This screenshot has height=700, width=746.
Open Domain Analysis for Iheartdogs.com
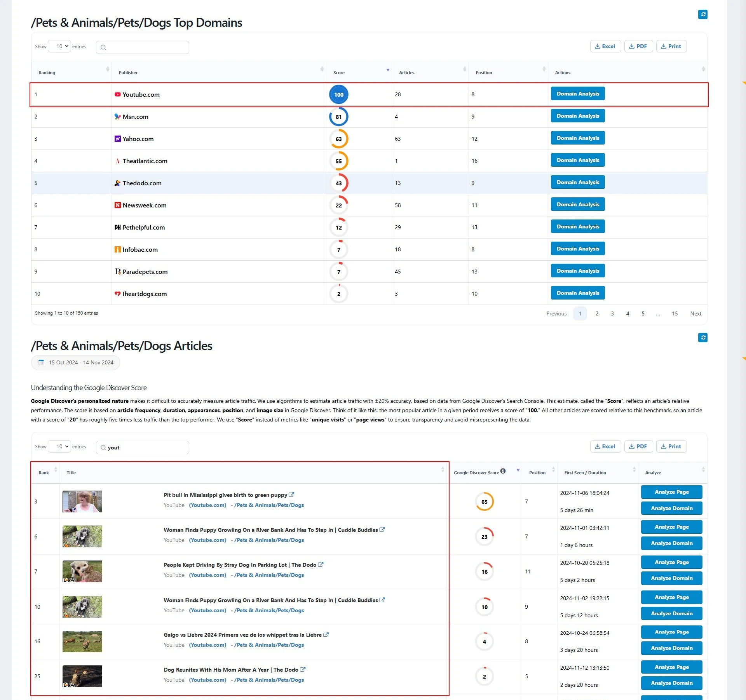[578, 293]
